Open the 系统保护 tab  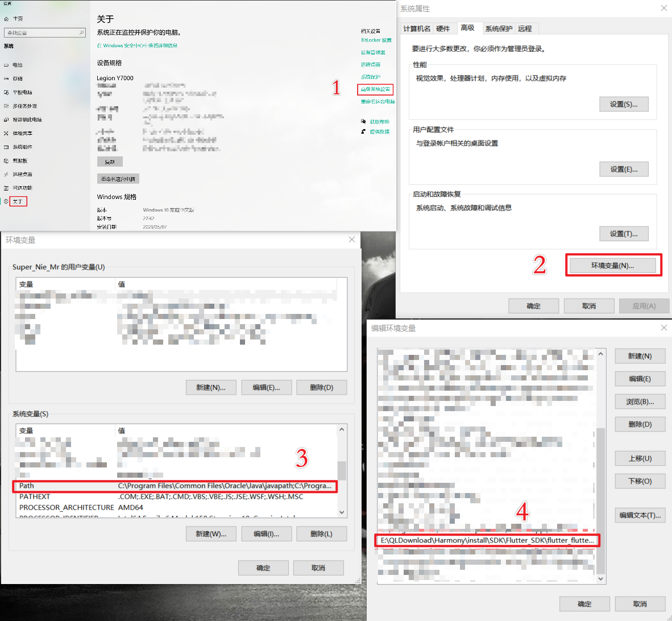pos(499,28)
